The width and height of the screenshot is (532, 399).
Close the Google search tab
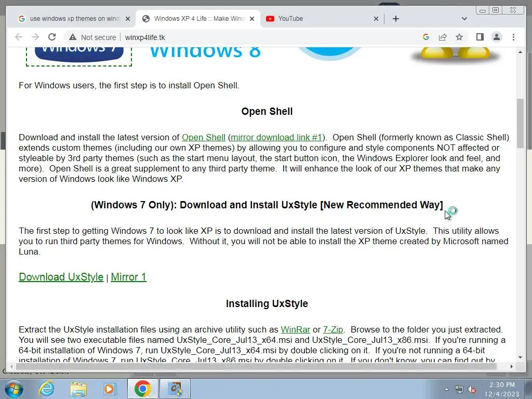(128, 19)
